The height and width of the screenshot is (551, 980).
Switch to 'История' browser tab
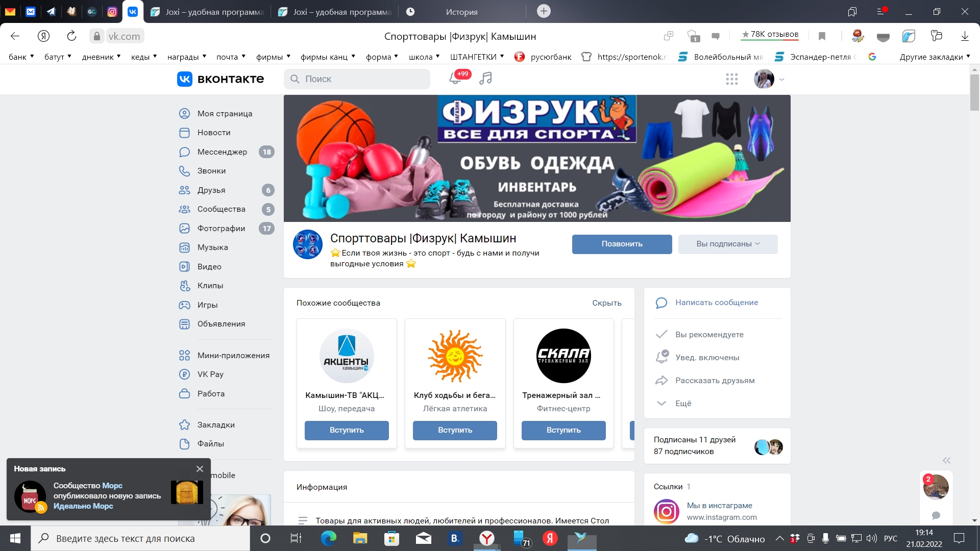461,12
